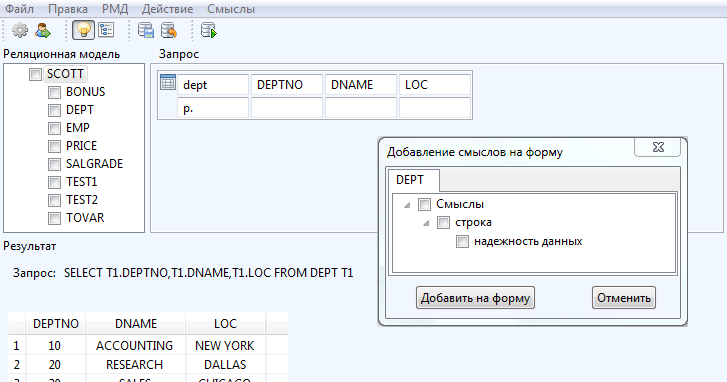Image resolution: width=727 pixels, height=382 pixels.
Task: Click empty condition cell under DNAME
Action: click(361, 108)
